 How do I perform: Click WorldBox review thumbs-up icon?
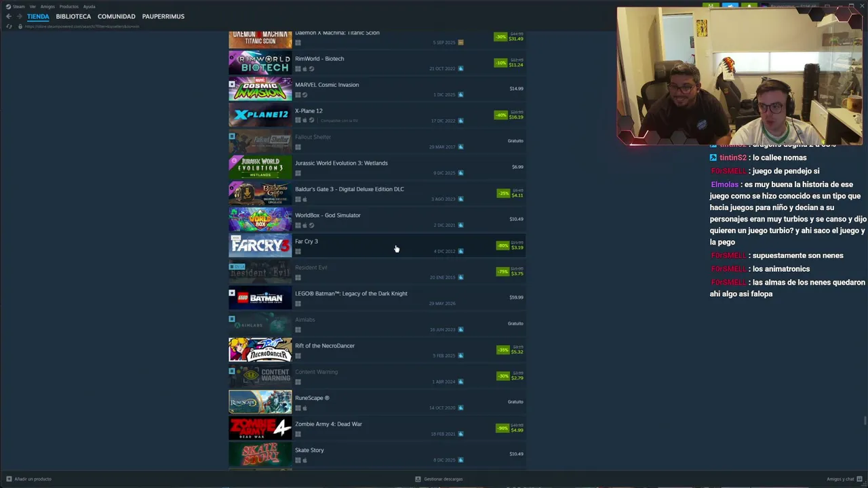click(x=460, y=225)
